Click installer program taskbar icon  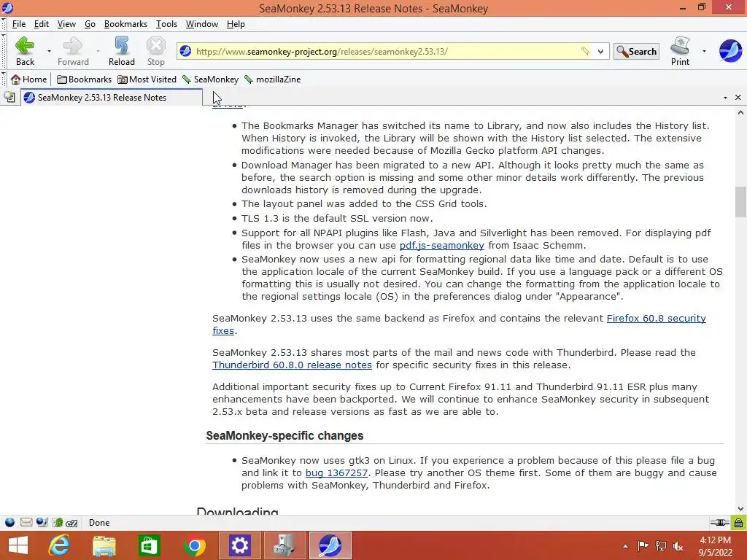285,545
